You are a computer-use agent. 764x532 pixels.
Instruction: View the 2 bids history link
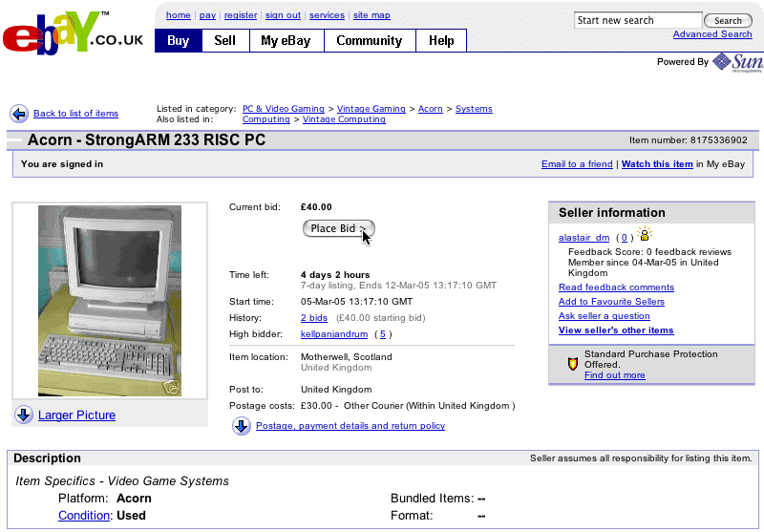click(314, 317)
